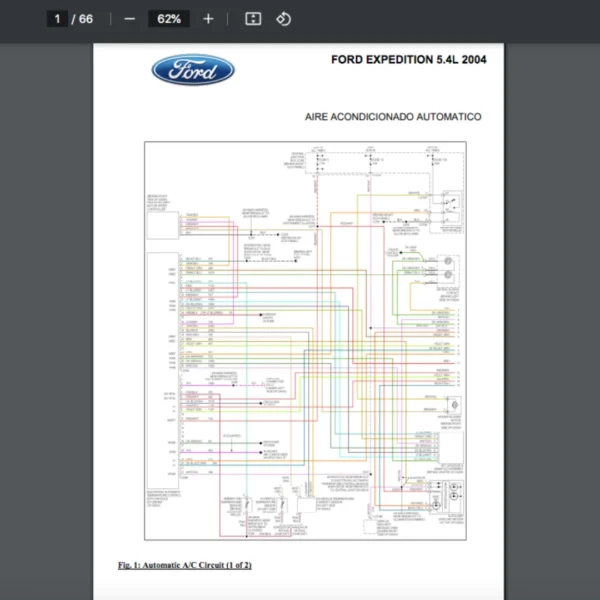The width and height of the screenshot is (600, 600).
Task: Click the zoom out minus button
Action: (129, 19)
